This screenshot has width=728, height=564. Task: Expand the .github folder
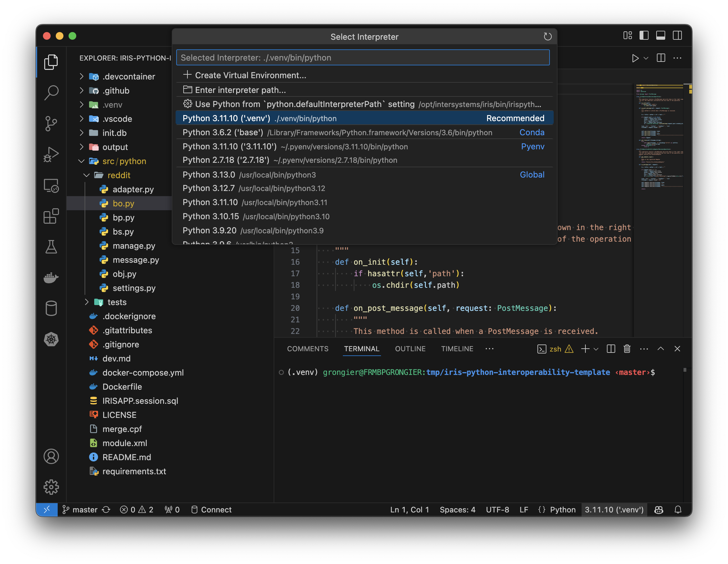pyautogui.click(x=82, y=90)
